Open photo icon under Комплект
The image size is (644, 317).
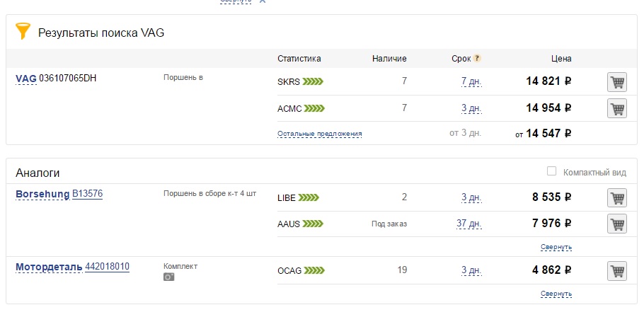(x=169, y=277)
